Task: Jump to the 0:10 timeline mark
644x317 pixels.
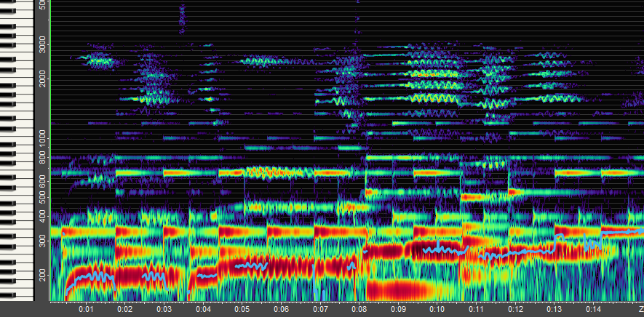Action: coord(437,309)
